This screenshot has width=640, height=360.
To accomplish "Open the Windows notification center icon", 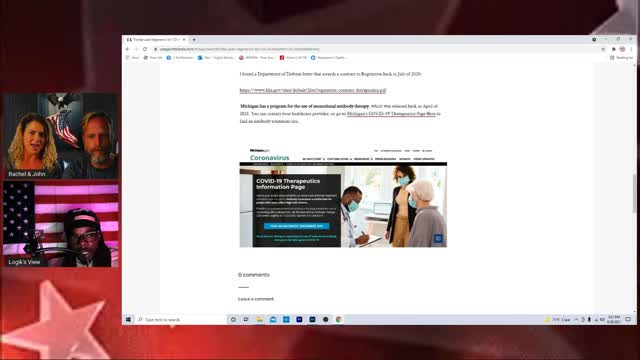I will 628,320.
